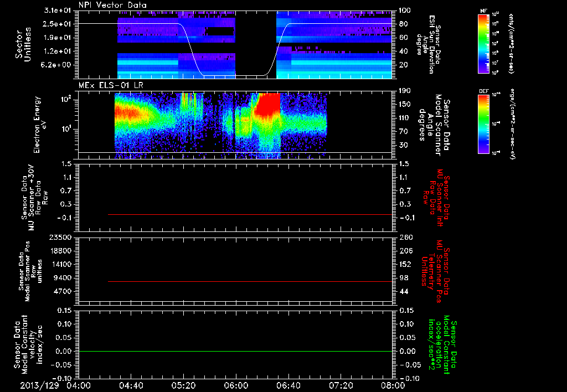Click the "60" sun elevation tick label
Viewport: 567px width, 392px height.
click(404, 38)
